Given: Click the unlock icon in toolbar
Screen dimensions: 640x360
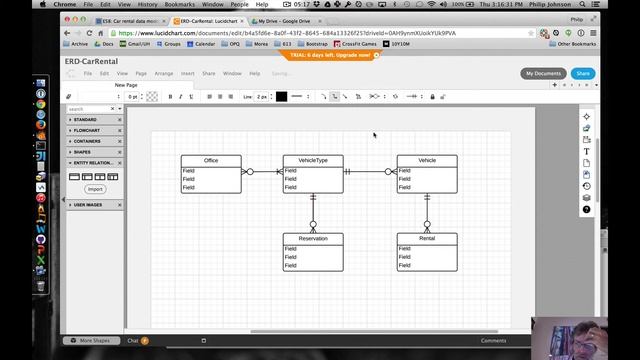Looking at the screenshot, I should [x=443, y=97].
